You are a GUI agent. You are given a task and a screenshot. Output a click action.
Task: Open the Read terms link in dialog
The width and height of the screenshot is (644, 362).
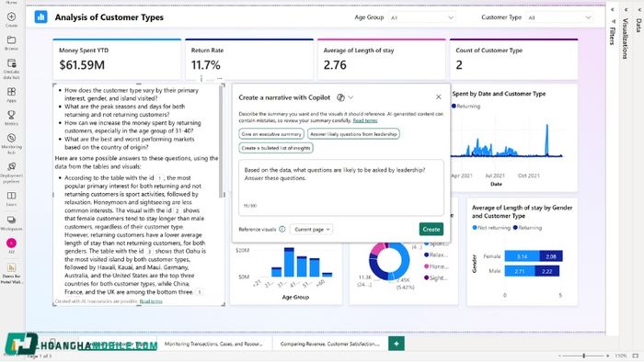(x=364, y=120)
